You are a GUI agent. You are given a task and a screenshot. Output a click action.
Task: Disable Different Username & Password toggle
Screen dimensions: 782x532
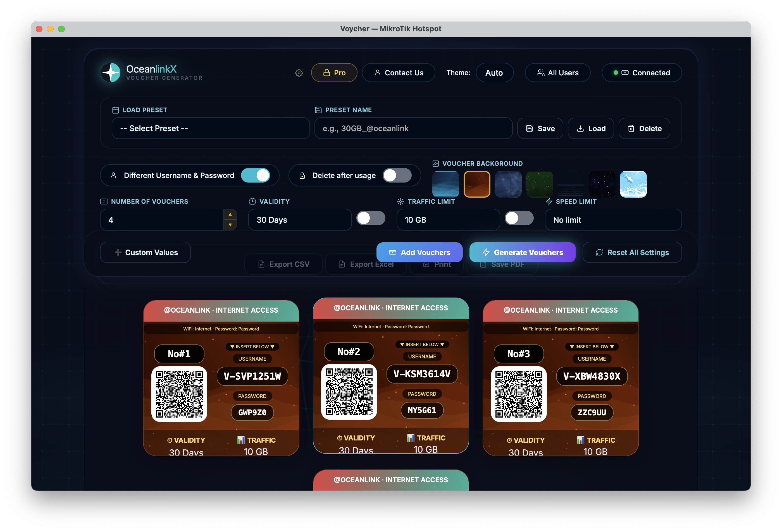tap(255, 175)
